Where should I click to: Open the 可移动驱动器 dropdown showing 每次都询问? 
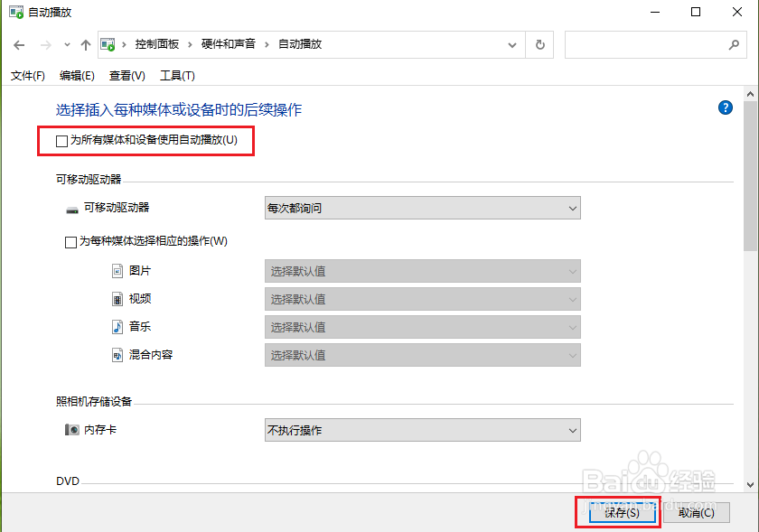[573, 208]
